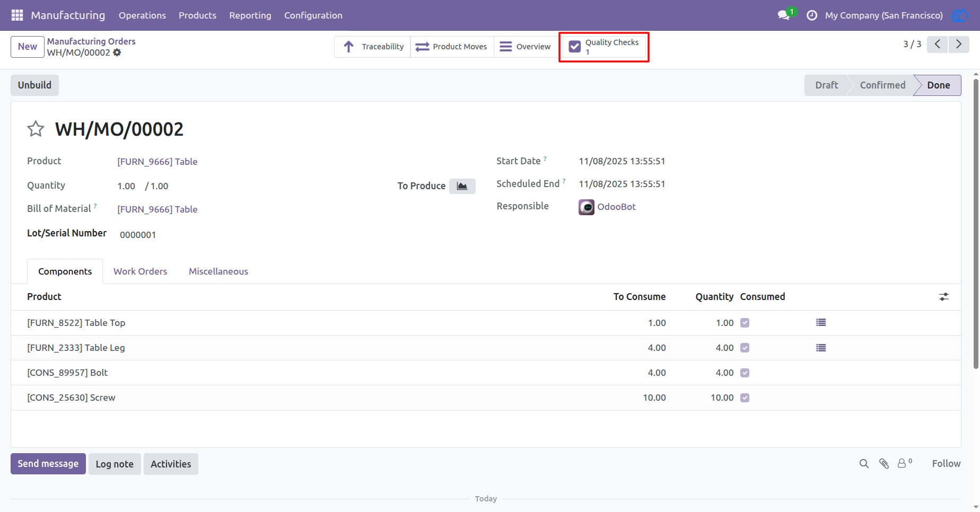Toggle Consumed checkbox for Table Top
This screenshot has width=980, height=512.
coord(745,323)
